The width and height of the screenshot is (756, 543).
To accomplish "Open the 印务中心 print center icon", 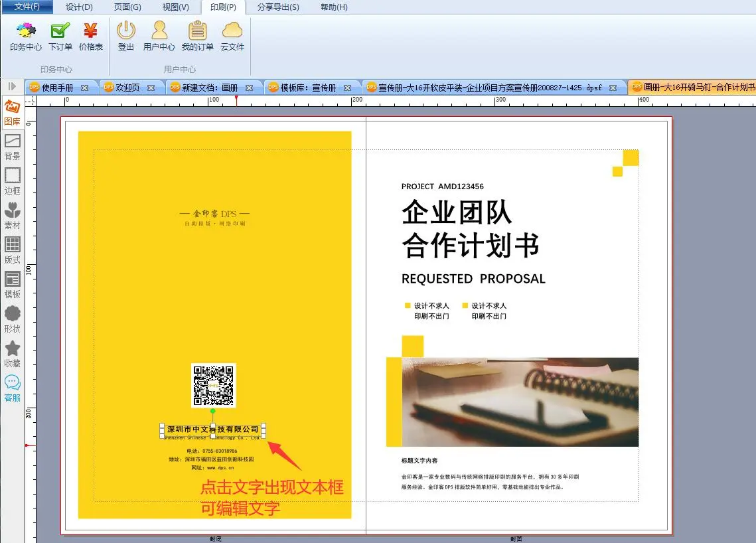I will click(26, 36).
